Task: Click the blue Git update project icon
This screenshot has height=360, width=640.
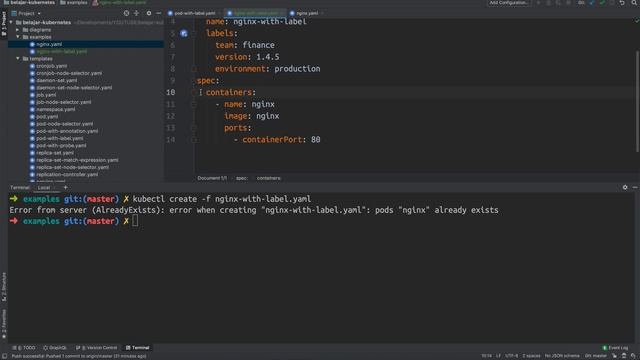Action: point(592,2)
